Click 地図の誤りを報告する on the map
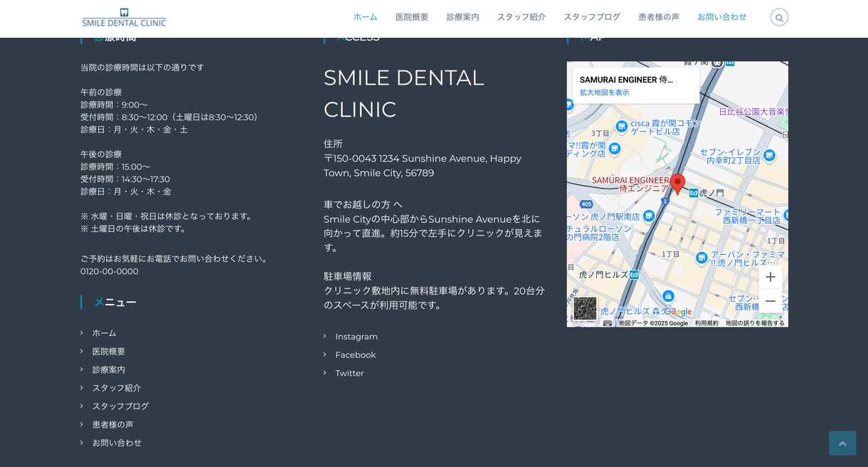The image size is (868, 467). point(755,323)
